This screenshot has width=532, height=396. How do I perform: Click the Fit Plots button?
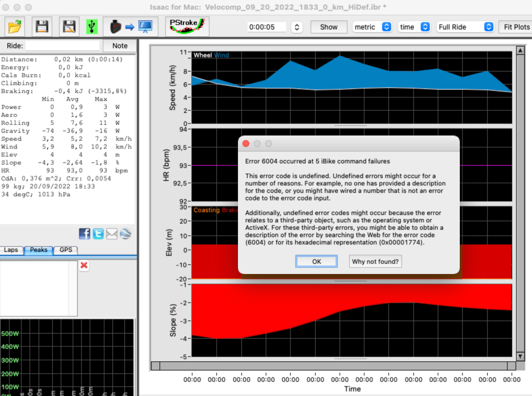pyautogui.click(x=516, y=27)
